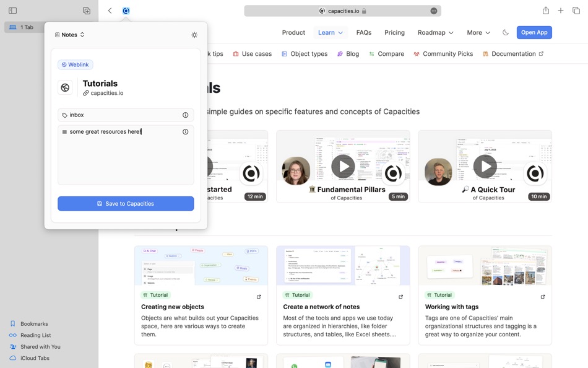Toggle extension theme with sun icon
588x368 pixels.
point(194,35)
